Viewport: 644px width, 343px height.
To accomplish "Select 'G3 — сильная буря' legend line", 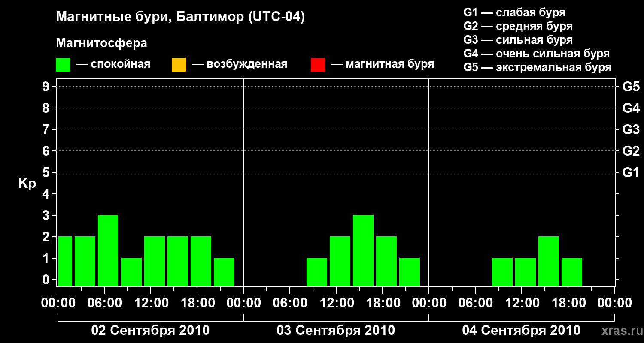I will pyautogui.click(x=518, y=40).
